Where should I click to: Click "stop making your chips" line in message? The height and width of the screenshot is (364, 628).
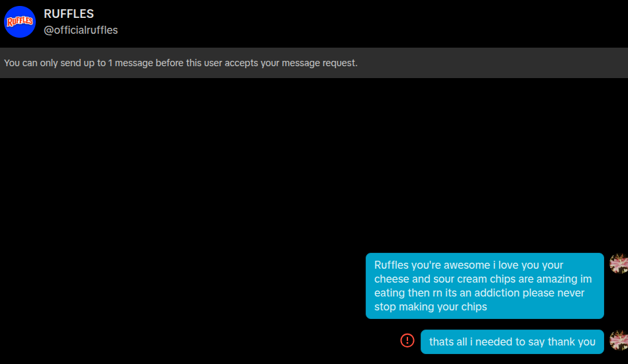pos(431,306)
